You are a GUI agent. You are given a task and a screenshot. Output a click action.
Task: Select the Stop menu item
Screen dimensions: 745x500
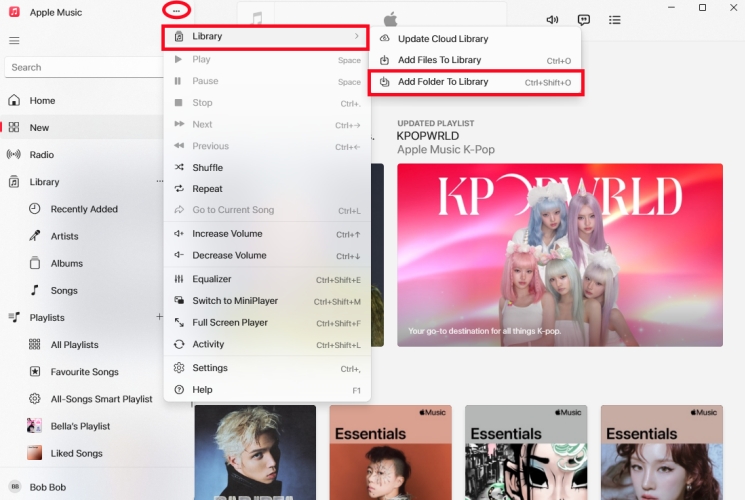[267, 103]
